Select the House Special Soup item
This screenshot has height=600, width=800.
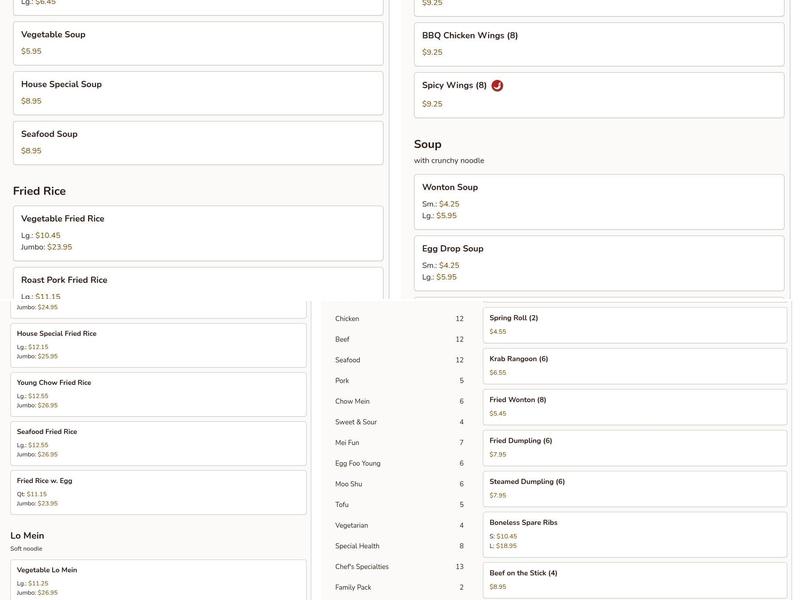(198, 93)
